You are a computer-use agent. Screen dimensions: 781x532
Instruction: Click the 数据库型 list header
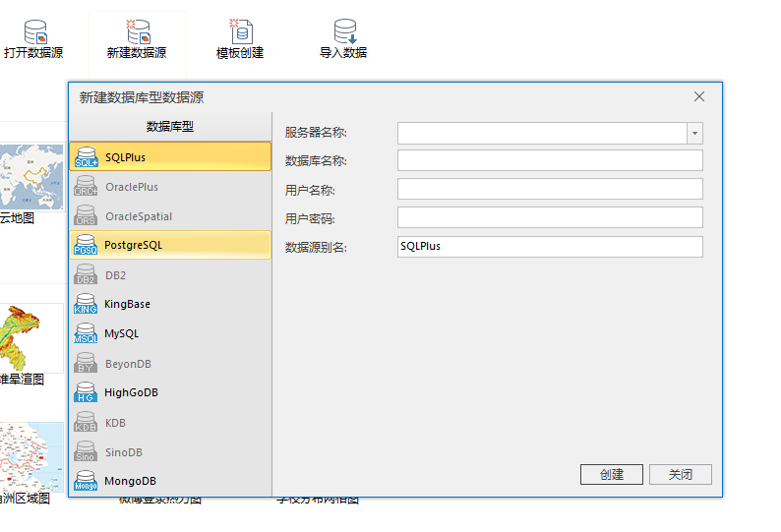click(x=170, y=127)
